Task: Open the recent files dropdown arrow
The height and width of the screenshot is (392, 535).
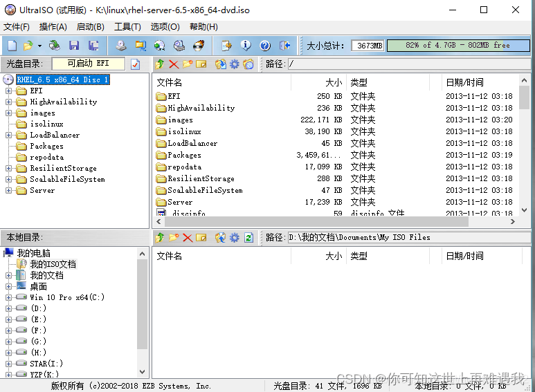Action: (39, 46)
